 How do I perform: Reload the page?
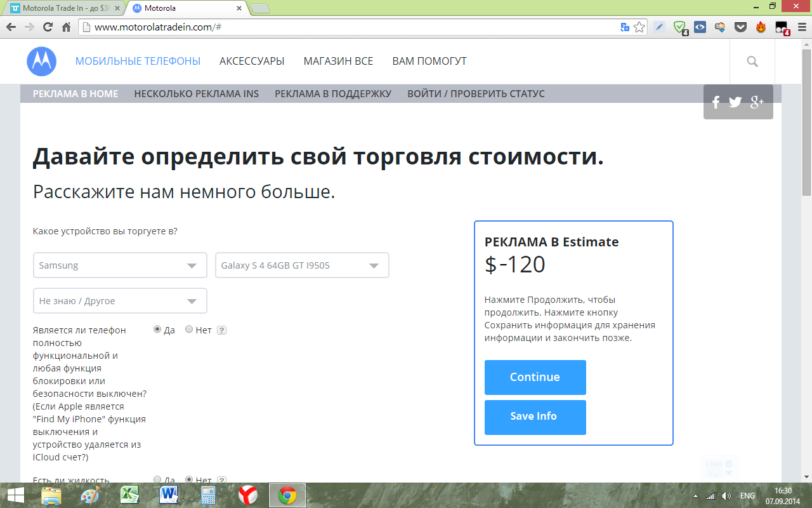pos(48,27)
